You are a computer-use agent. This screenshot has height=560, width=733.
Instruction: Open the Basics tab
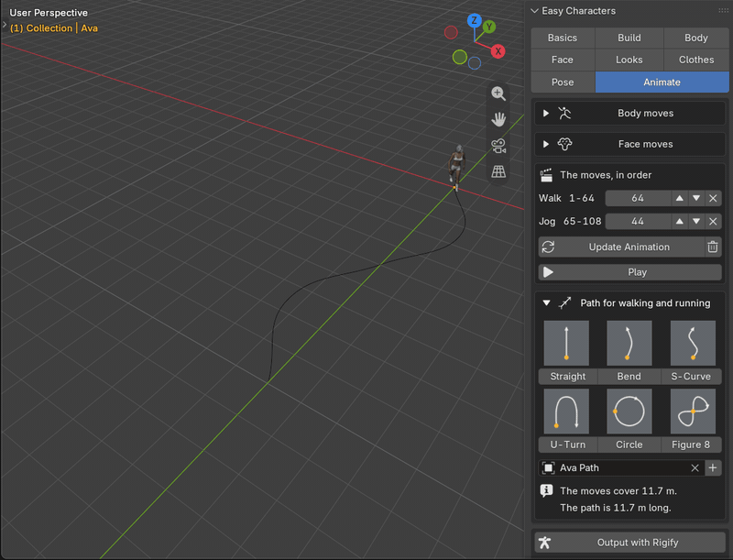coord(563,38)
